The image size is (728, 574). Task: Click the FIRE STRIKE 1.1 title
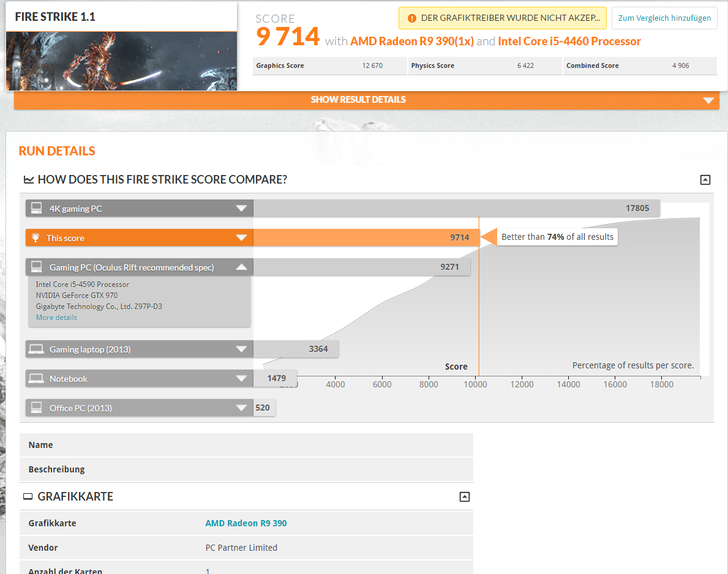[55, 17]
